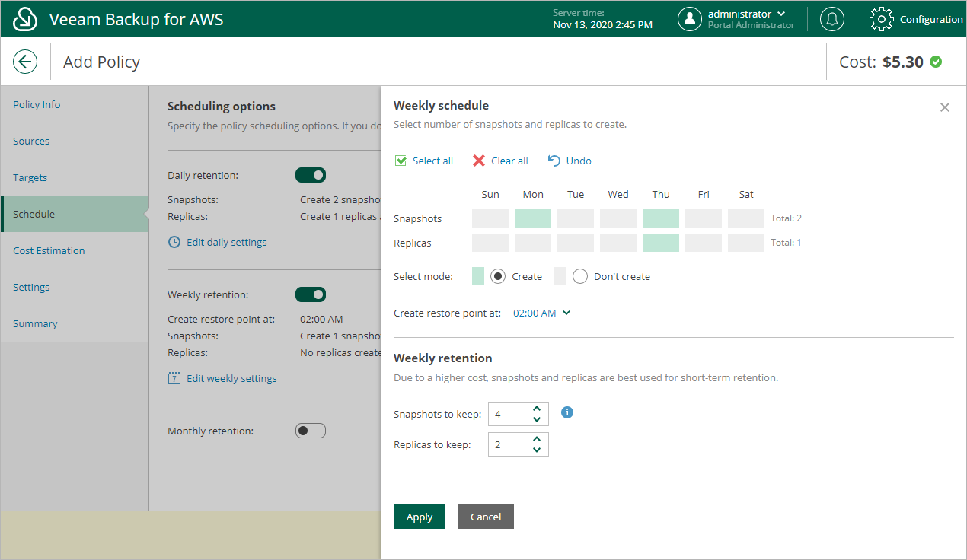967x560 pixels.
Task: Open the Sources step
Action: click(75, 141)
